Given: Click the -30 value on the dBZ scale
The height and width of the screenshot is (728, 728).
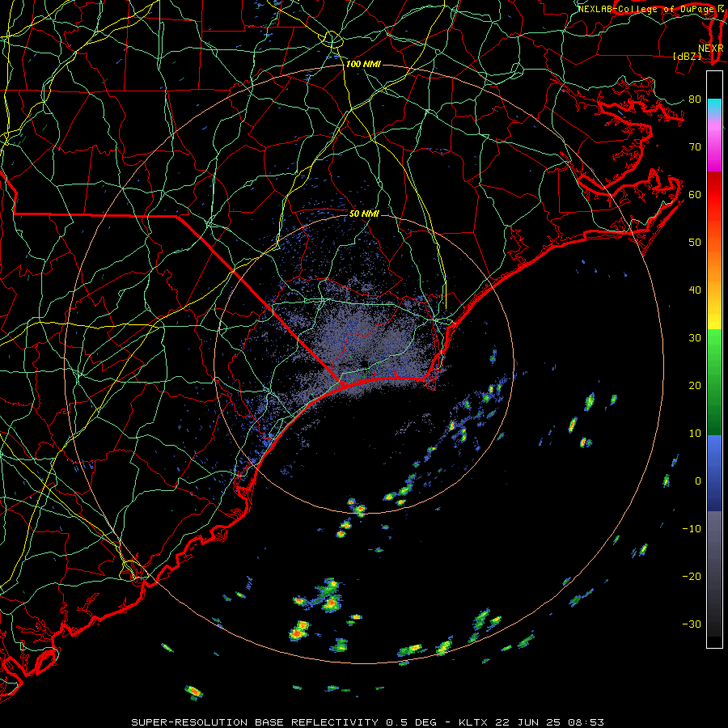Looking at the screenshot, I should click(692, 624).
